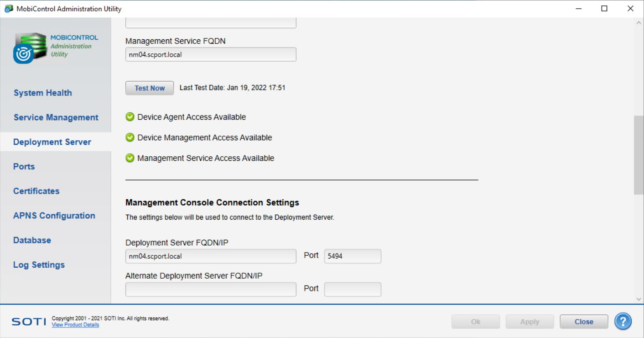The height and width of the screenshot is (338, 644).
Task: Select the Deployment Server sidebar item
Action: pos(52,142)
